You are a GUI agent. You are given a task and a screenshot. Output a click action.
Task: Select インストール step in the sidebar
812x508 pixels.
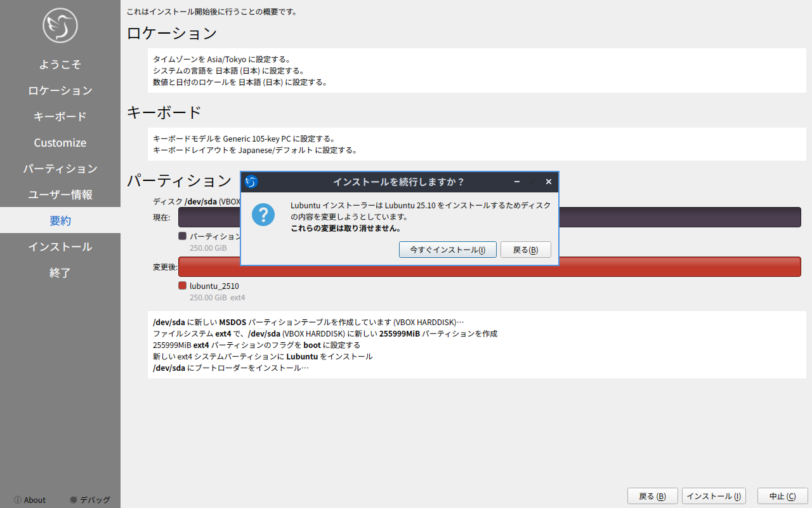point(60,246)
